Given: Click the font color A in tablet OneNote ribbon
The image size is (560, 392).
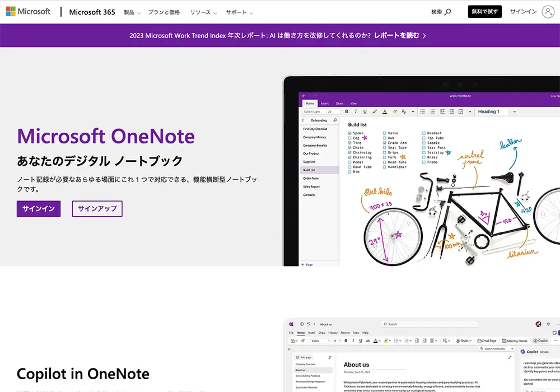Looking at the screenshot, I should [x=385, y=111].
